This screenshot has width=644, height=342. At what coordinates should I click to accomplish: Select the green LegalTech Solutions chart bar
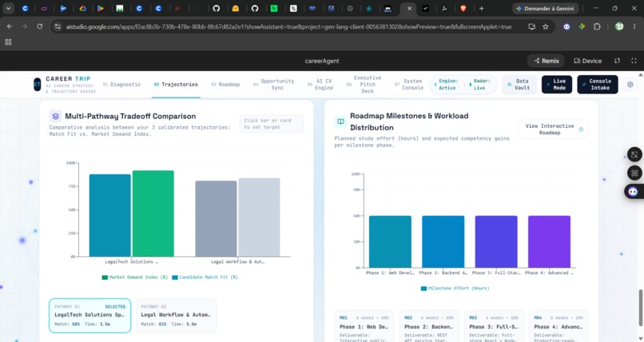click(153, 213)
